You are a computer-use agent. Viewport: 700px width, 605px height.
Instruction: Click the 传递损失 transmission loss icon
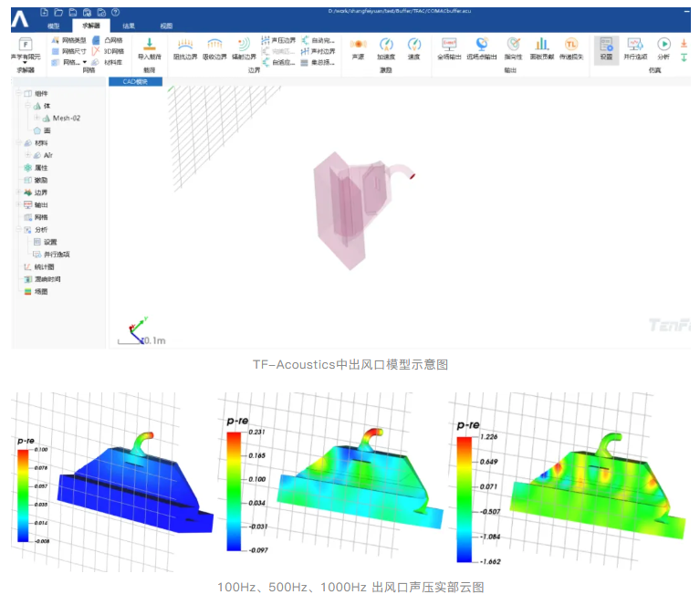click(x=570, y=45)
